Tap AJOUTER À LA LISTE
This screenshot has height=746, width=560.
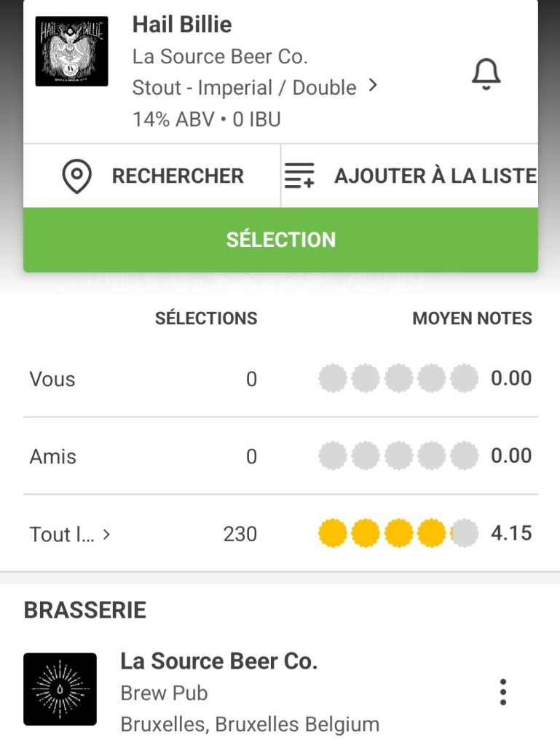tap(435, 176)
